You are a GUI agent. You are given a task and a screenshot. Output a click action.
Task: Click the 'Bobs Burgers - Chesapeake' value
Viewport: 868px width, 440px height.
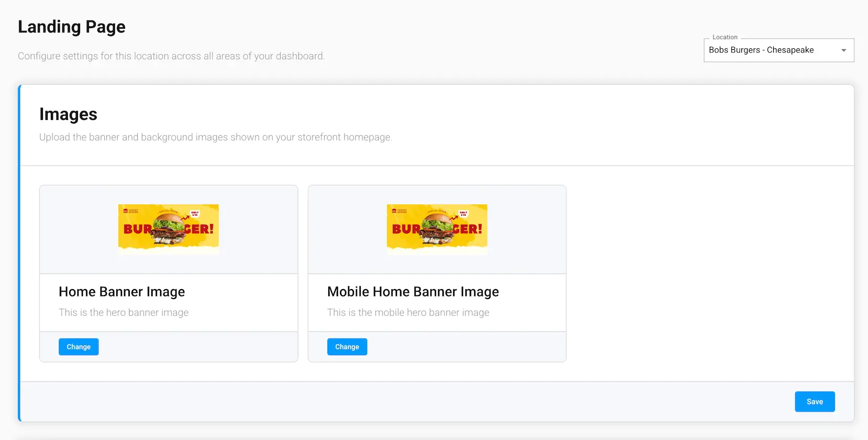[761, 50]
